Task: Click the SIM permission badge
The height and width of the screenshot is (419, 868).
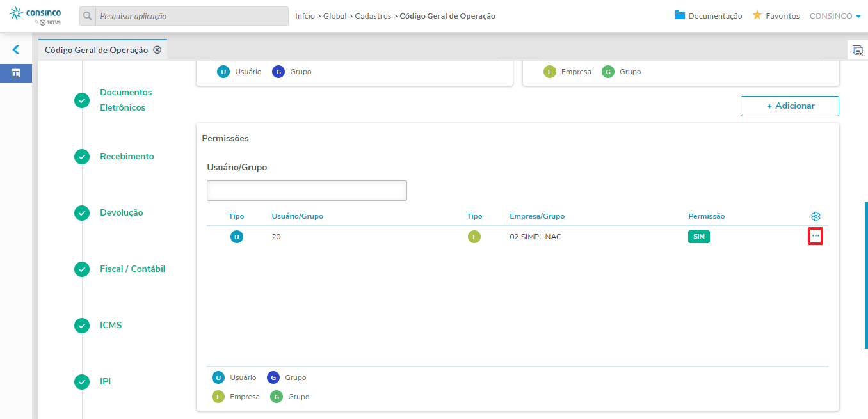Action: (x=699, y=237)
